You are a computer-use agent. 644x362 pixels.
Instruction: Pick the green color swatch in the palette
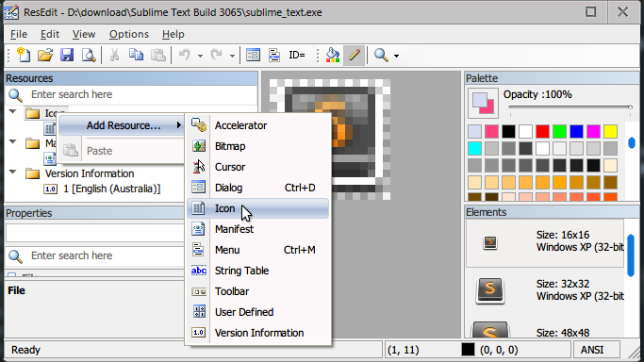[x=559, y=131]
